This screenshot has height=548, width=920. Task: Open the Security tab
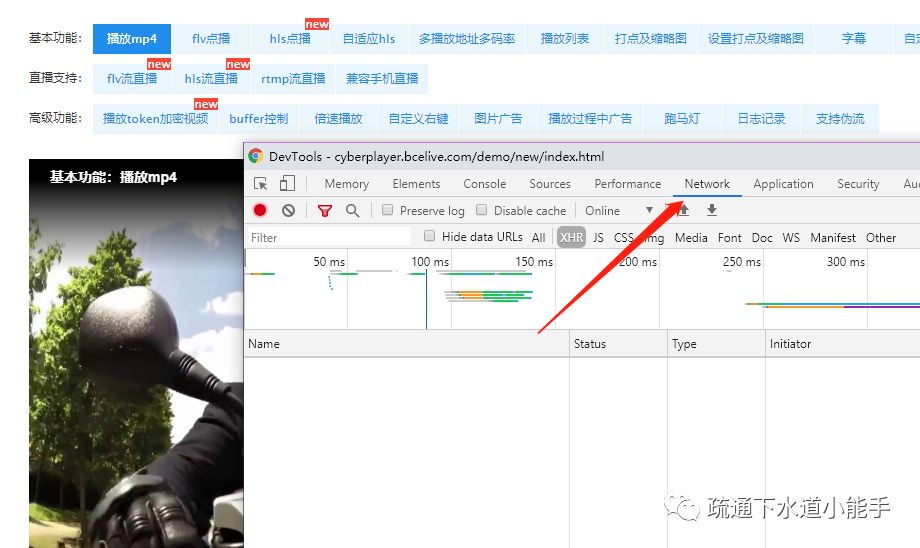(x=858, y=184)
